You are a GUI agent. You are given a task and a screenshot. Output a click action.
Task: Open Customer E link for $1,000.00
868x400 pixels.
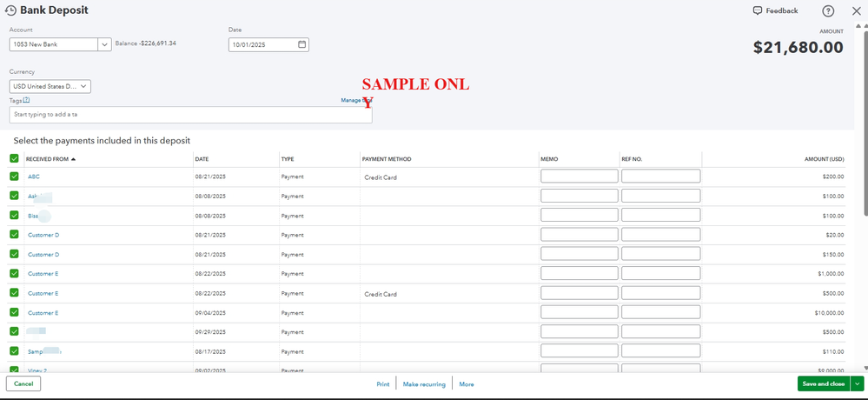click(x=43, y=274)
